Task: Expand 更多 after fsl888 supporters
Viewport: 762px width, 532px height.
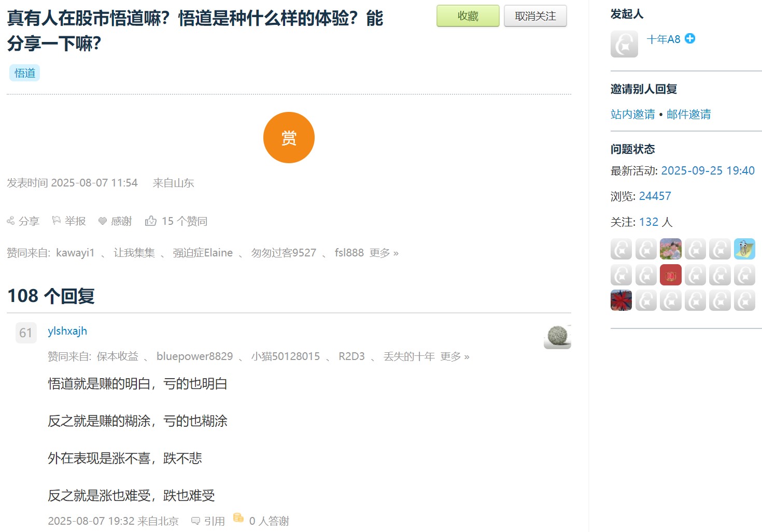Action: click(x=384, y=253)
